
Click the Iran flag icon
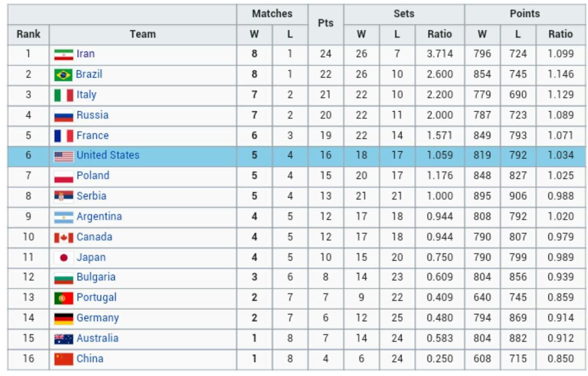tap(63, 55)
